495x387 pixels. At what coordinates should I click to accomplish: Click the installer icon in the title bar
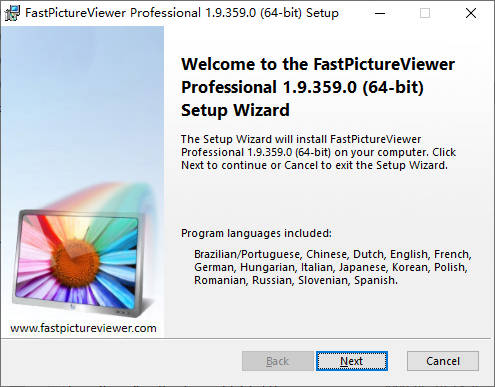pyautogui.click(x=13, y=13)
